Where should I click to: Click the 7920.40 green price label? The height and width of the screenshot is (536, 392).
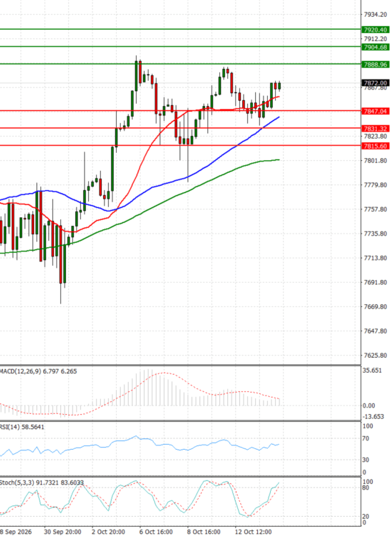pos(376,30)
